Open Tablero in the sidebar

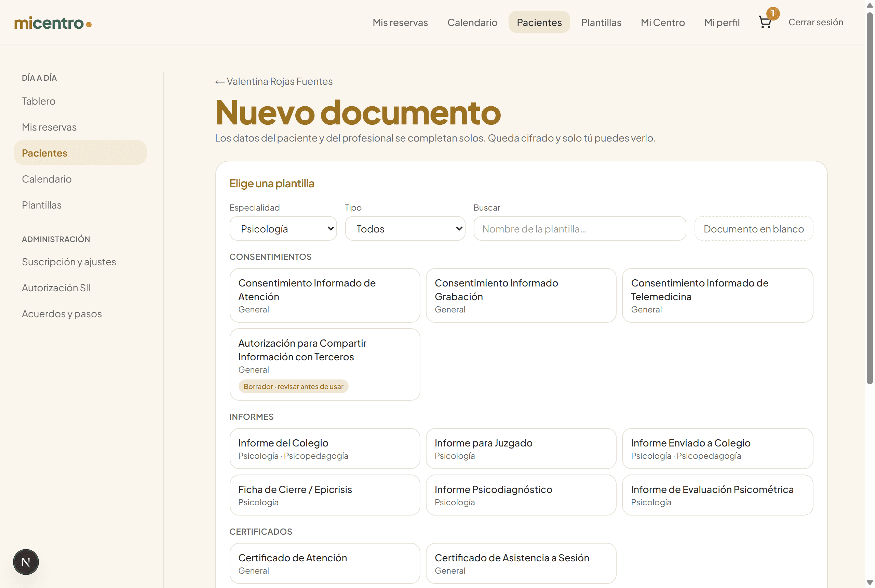(x=80, y=101)
